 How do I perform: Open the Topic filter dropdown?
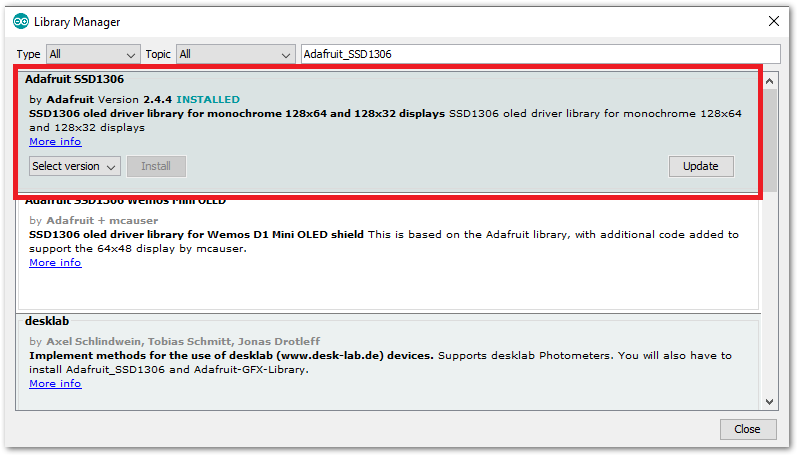236,54
